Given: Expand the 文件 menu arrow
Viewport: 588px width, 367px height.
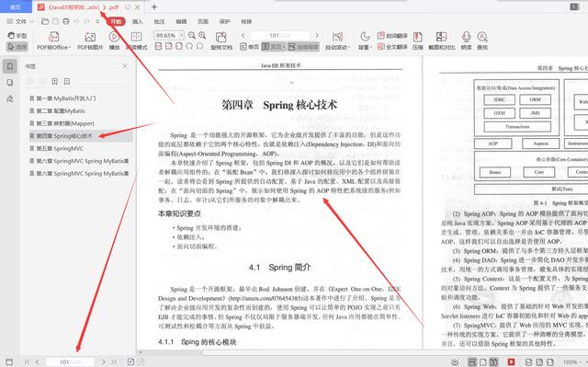Looking at the screenshot, I should coord(32,21).
